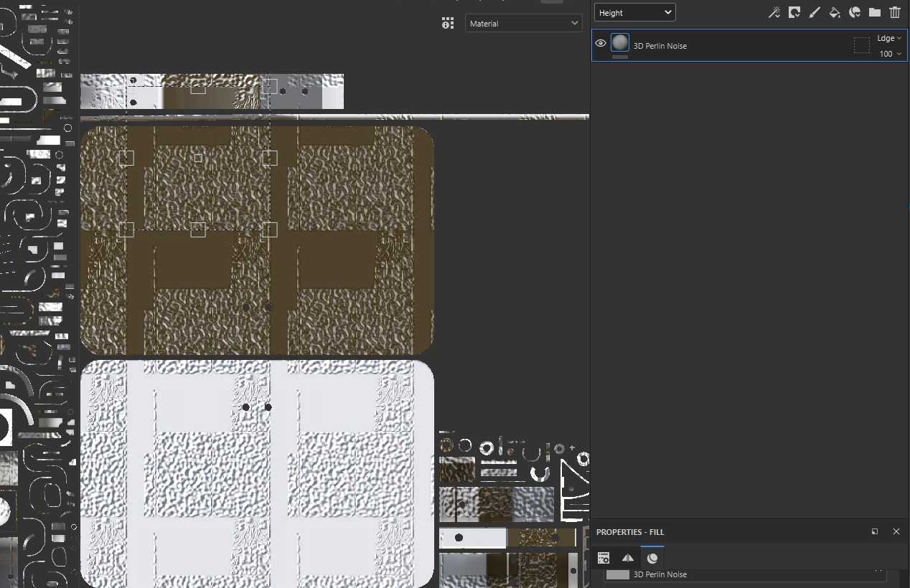Click the add effect magic wand icon
Image resolution: width=910 pixels, height=588 pixels.
(774, 12)
